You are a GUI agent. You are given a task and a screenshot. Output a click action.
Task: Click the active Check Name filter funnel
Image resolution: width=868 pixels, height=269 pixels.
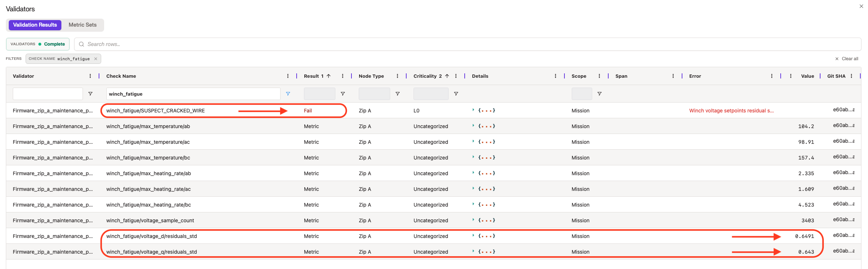point(288,94)
